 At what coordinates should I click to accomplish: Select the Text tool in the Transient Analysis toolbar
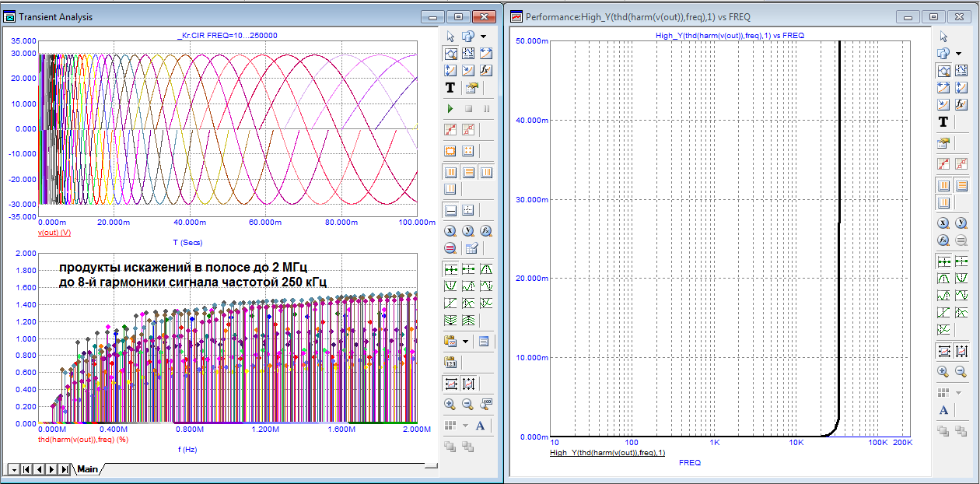(450, 88)
